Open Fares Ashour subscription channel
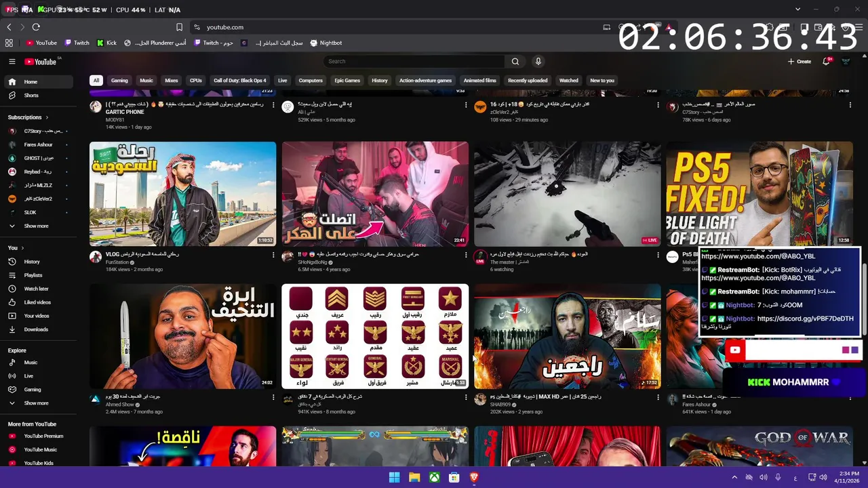The width and height of the screenshot is (868, 488). coord(38,144)
